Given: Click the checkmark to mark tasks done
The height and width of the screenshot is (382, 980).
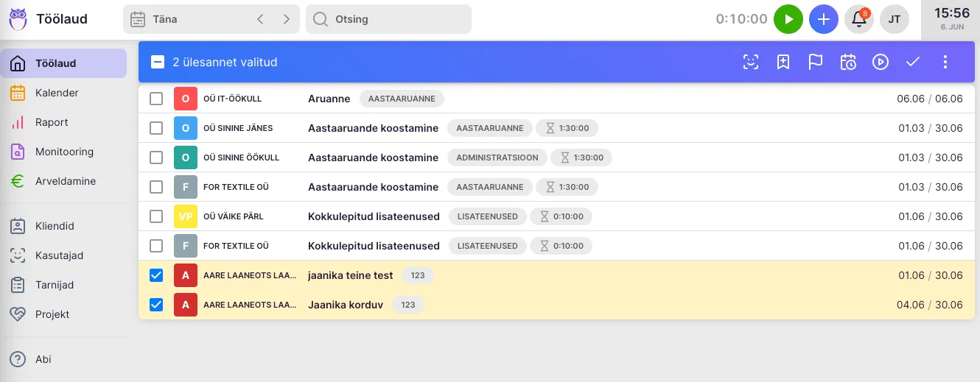Looking at the screenshot, I should [913, 62].
